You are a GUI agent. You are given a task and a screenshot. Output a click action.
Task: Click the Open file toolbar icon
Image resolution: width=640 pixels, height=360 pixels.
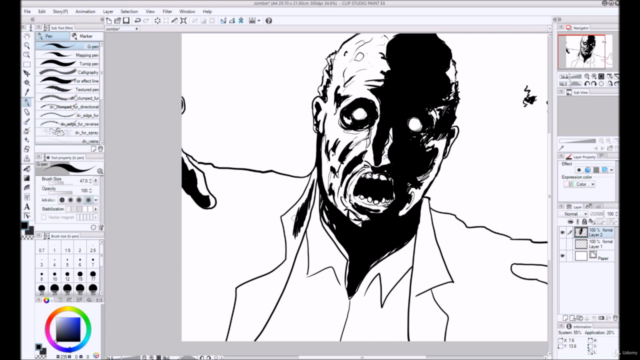(118, 21)
